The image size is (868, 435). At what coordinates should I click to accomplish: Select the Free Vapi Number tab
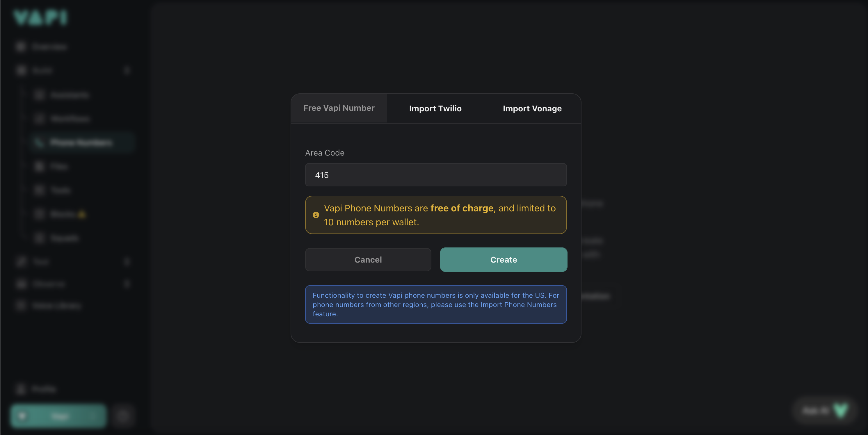[x=339, y=108]
